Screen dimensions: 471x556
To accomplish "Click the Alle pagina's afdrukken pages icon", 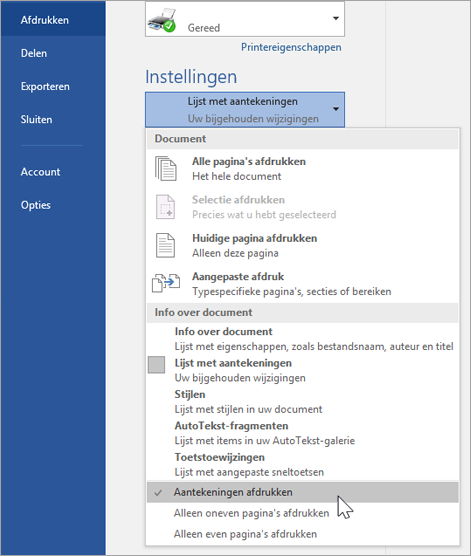I will click(166, 169).
